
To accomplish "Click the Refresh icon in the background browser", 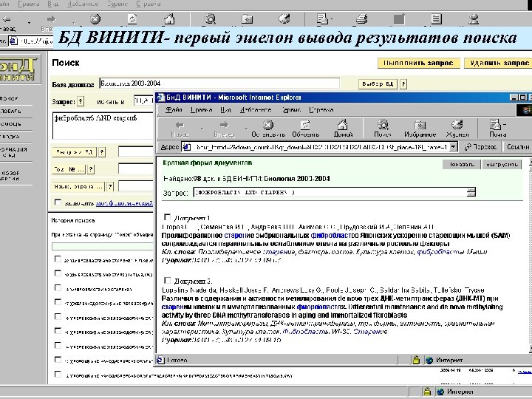I will [132, 19].
